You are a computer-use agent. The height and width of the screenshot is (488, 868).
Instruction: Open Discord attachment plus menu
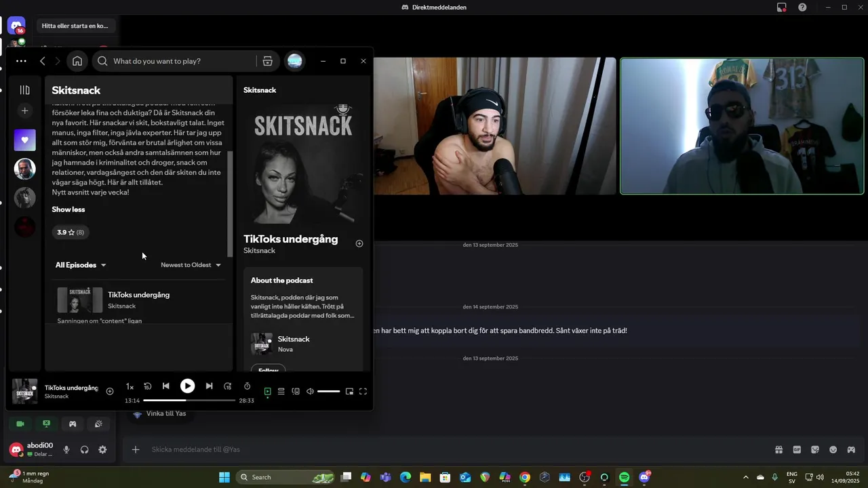136,449
